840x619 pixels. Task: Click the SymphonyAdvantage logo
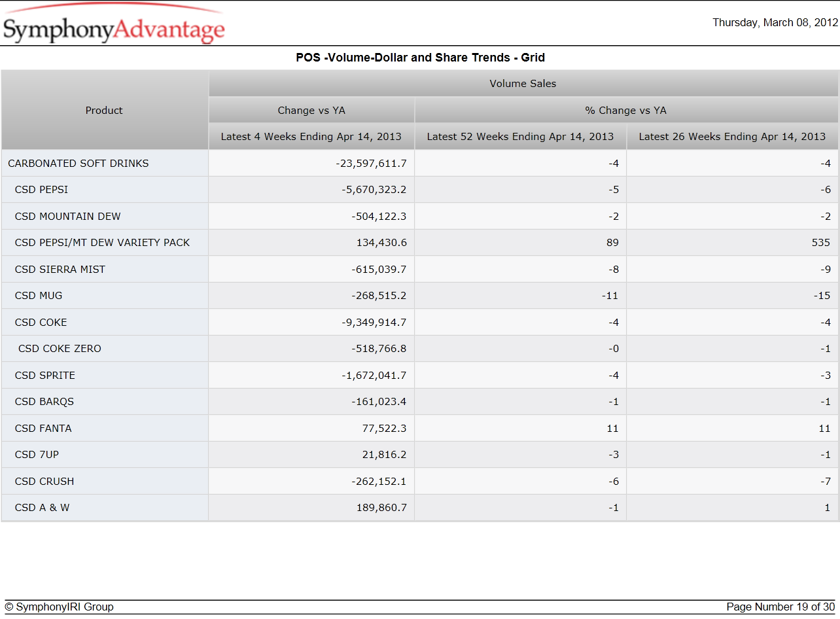coord(114,24)
